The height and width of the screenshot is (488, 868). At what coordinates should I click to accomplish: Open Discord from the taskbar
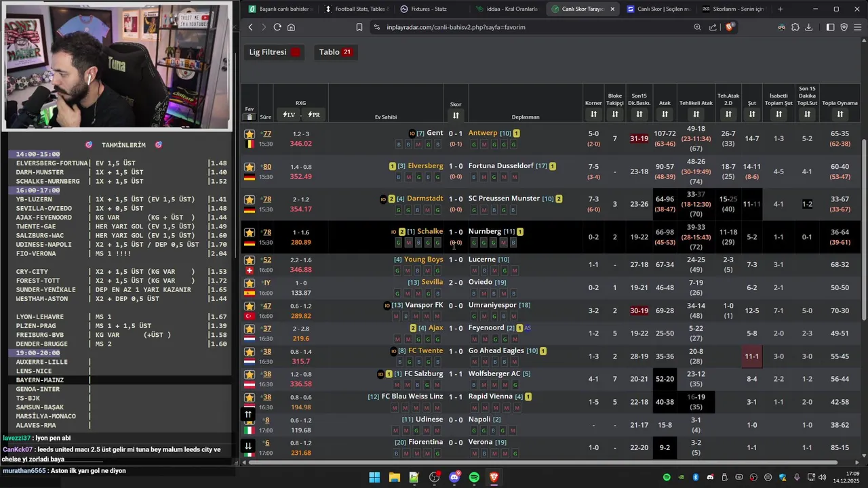[x=454, y=477]
